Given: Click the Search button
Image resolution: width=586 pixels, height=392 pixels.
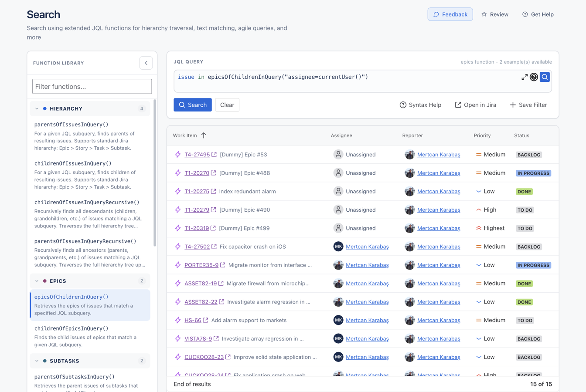Looking at the screenshot, I should coord(193,105).
